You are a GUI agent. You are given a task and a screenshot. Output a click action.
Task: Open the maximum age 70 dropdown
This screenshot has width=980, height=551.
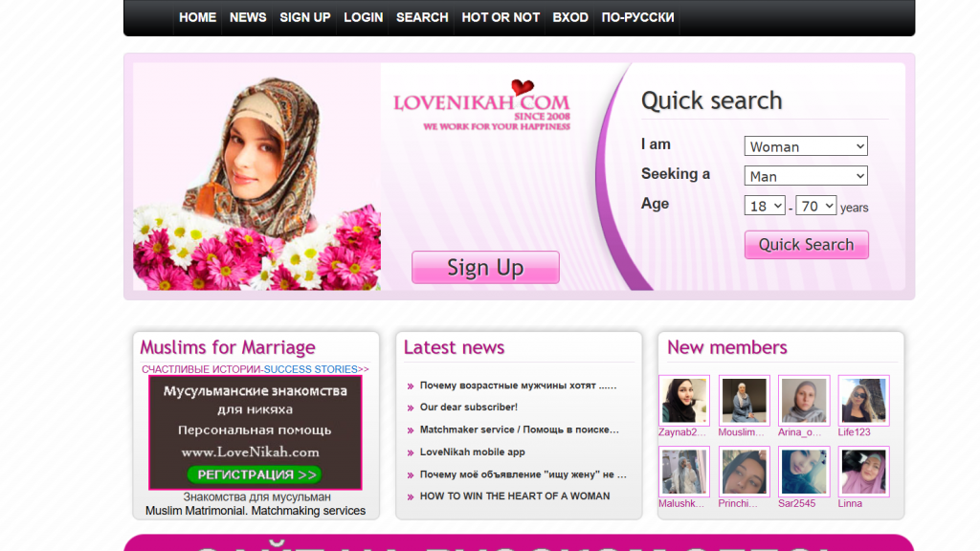point(815,206)
